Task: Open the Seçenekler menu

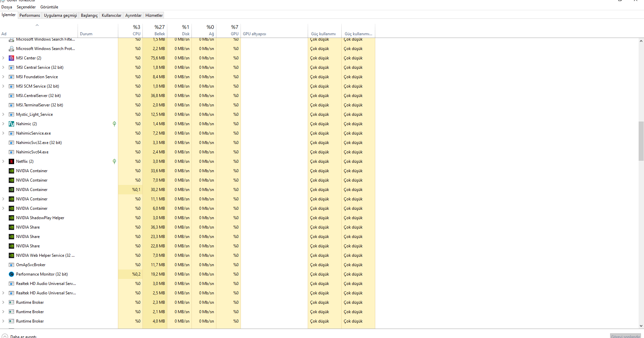Action: point(26,7)
